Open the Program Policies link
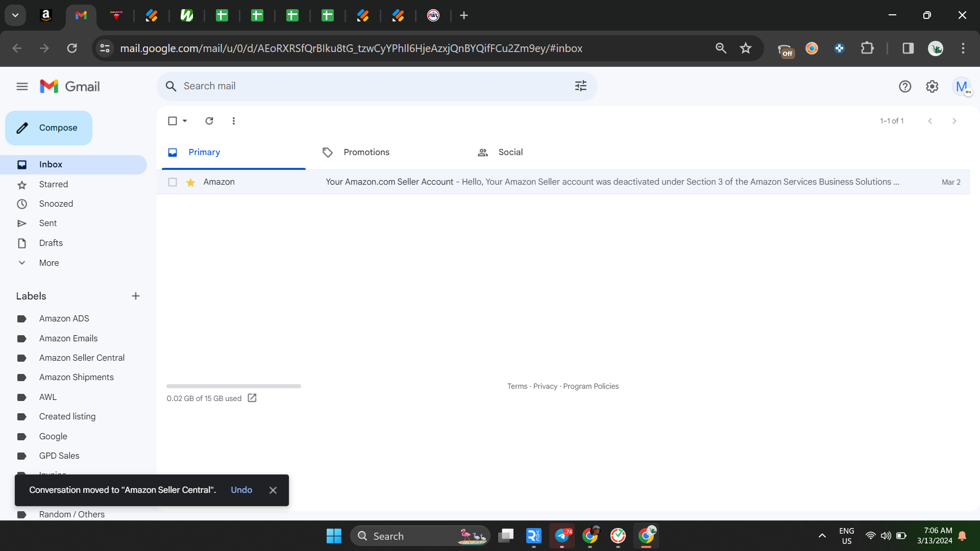Viewport: 980px width, 551px height. (591, 387)
